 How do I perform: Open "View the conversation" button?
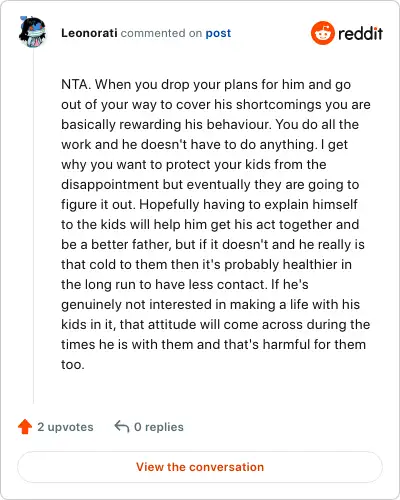[x=200, y=467]
